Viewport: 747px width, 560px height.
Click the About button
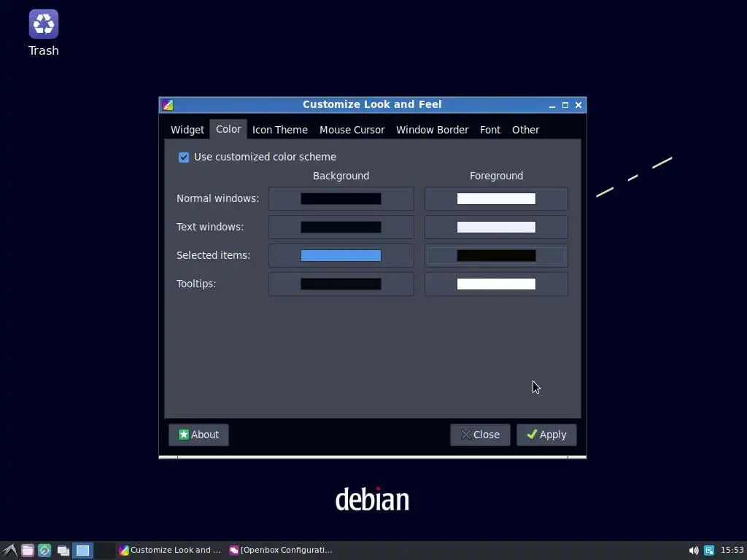[x=198, y=435]
